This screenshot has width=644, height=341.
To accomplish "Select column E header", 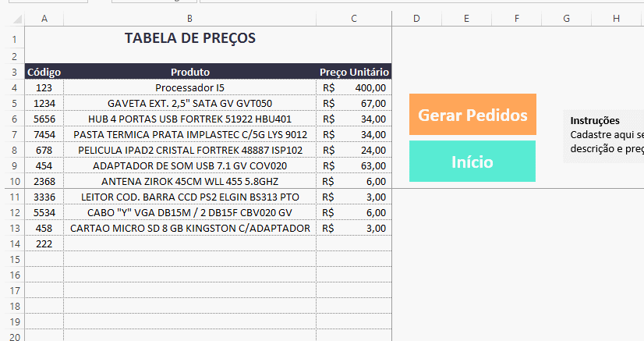I will 466,18.
